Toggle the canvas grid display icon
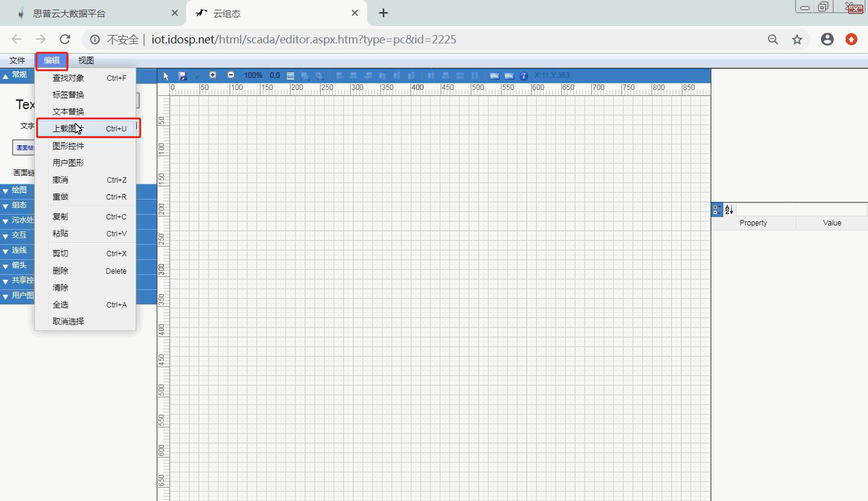 coord(291,76)
